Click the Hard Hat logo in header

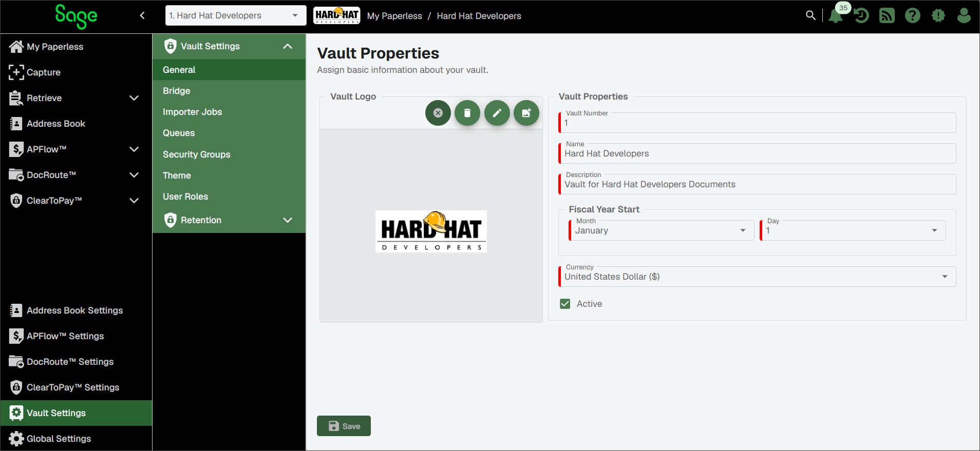tap(337, 15)
